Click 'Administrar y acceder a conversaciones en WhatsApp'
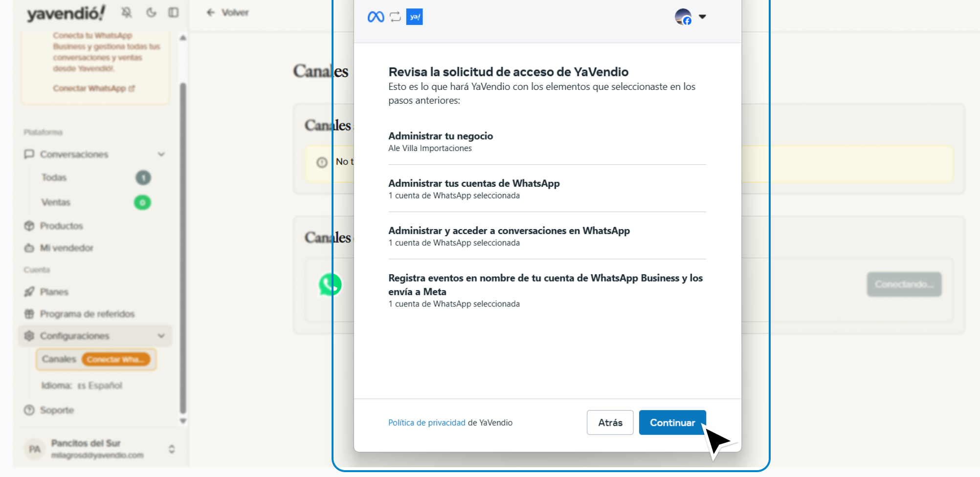This screenshot has width=980, height=477. tap(509, 231)
